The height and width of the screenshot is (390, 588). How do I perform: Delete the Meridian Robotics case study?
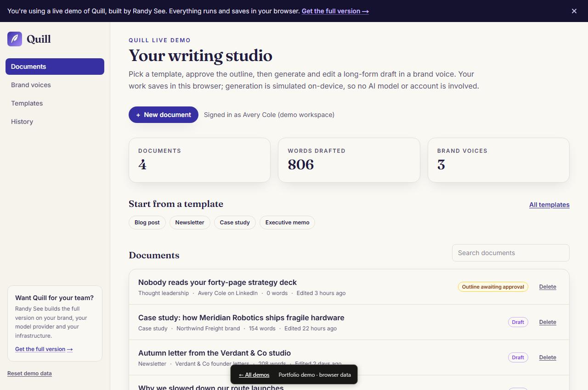coord(548,322)
